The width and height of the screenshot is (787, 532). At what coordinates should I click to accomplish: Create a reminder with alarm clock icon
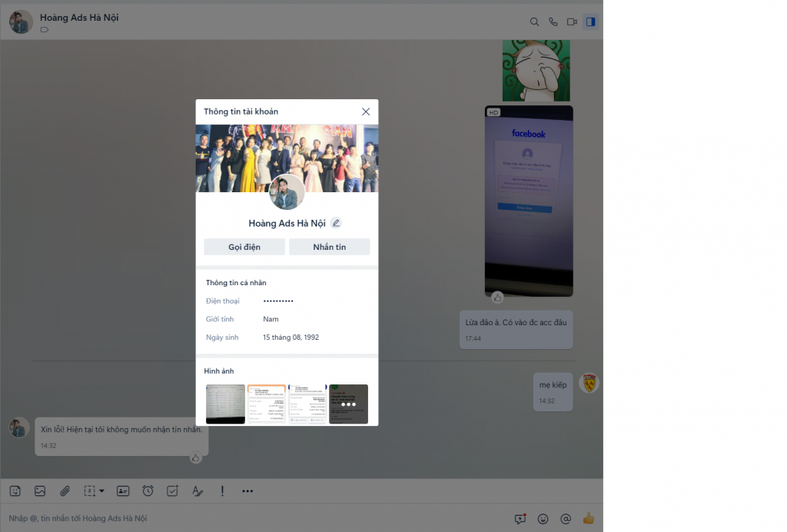[x=148, y=490]
